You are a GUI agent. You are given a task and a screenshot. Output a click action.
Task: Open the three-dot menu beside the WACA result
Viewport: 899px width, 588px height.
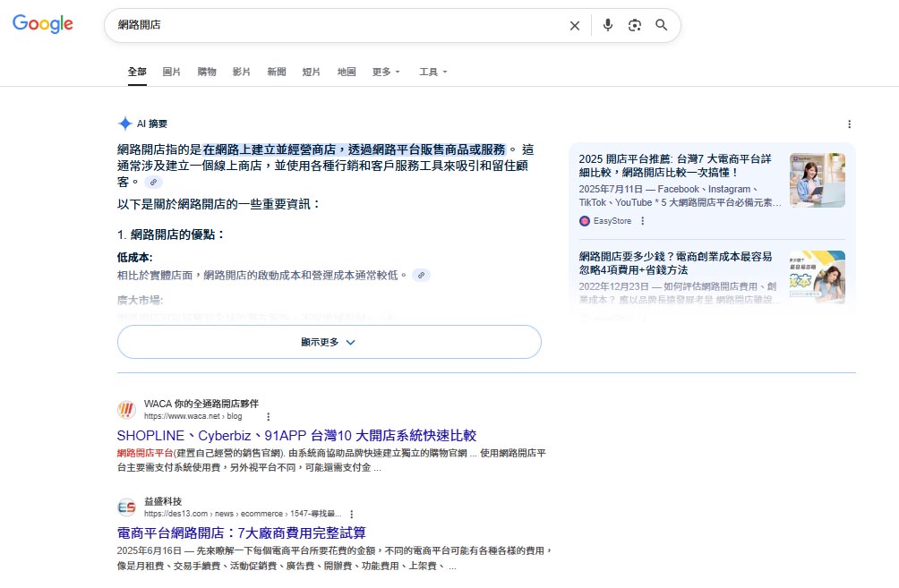(267, 416)
